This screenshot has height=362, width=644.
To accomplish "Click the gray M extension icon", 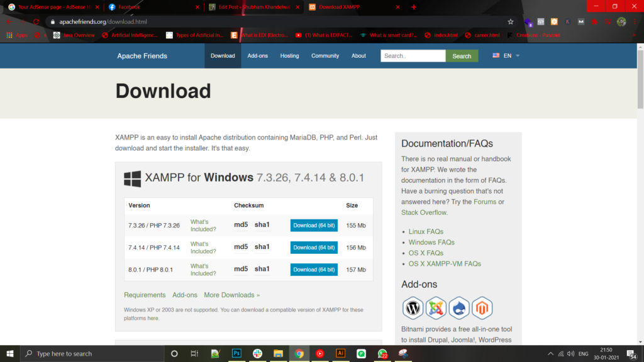I will (580, 22).
